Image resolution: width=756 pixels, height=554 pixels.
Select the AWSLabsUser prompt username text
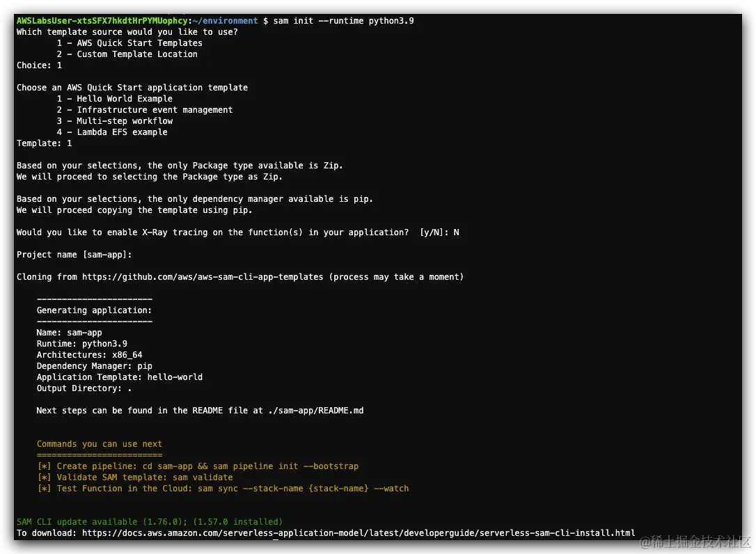[x=102, y=21]
